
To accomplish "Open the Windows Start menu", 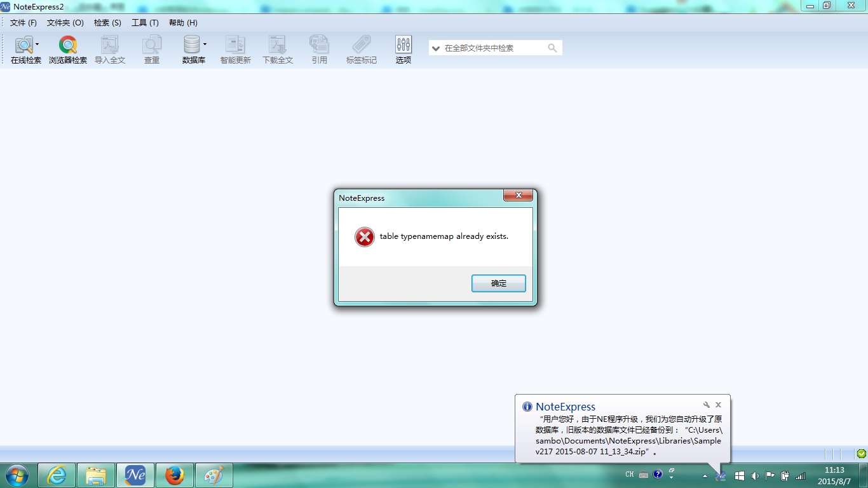I will tap(17, 475).
